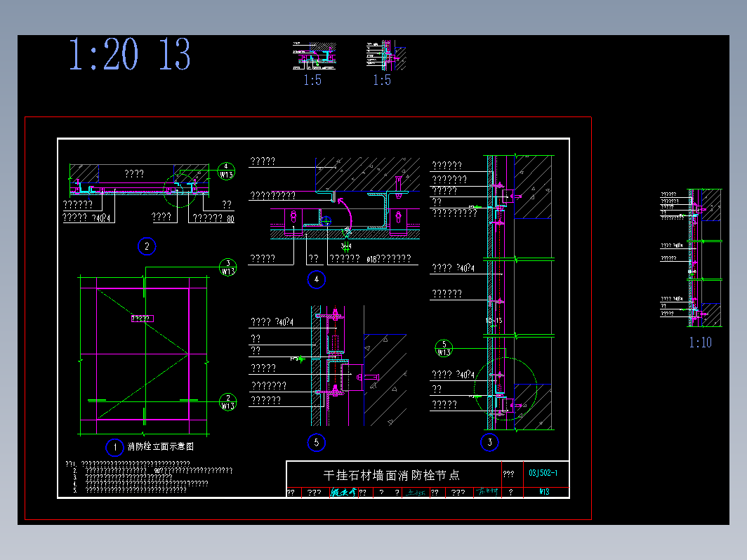Click the "10-15" dimension text in detail 3
The width and height of the screenshot is (747, 560).
tap(494, 321)
